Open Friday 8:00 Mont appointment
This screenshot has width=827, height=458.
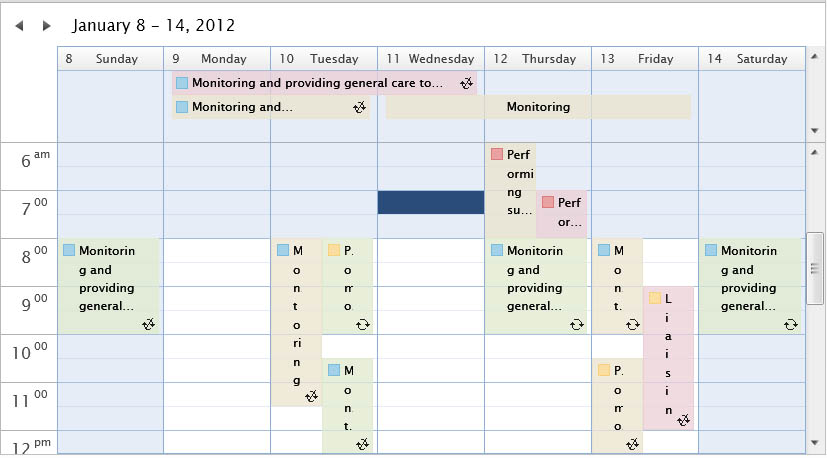pos(617,287)
